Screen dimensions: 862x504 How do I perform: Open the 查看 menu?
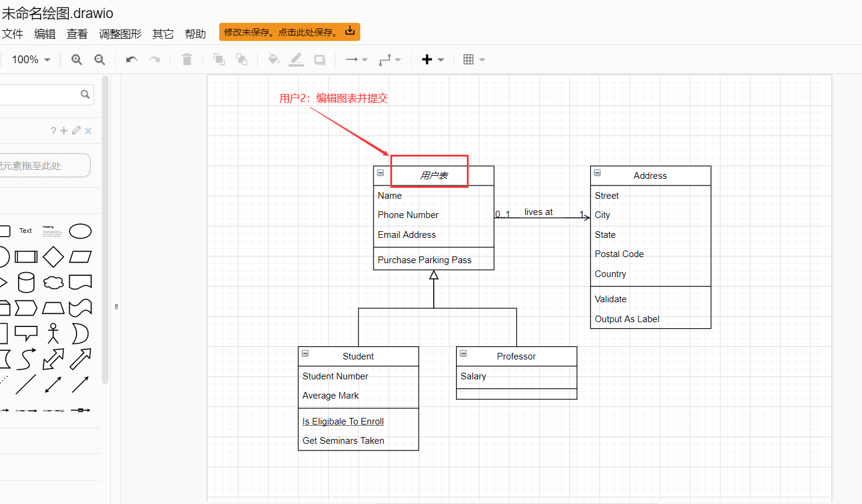pos(77,34)
